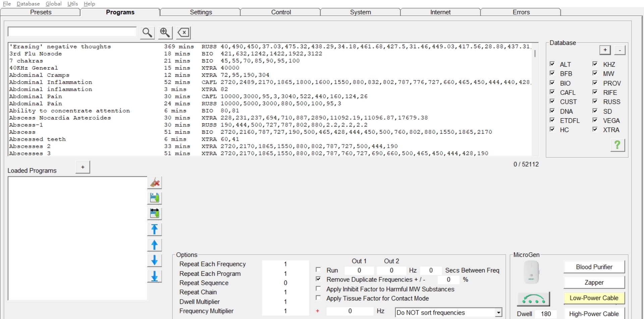The height and width of the screenshot is (319, 644).
Task: Clear the search box with backspace icon
Action: 183,33
